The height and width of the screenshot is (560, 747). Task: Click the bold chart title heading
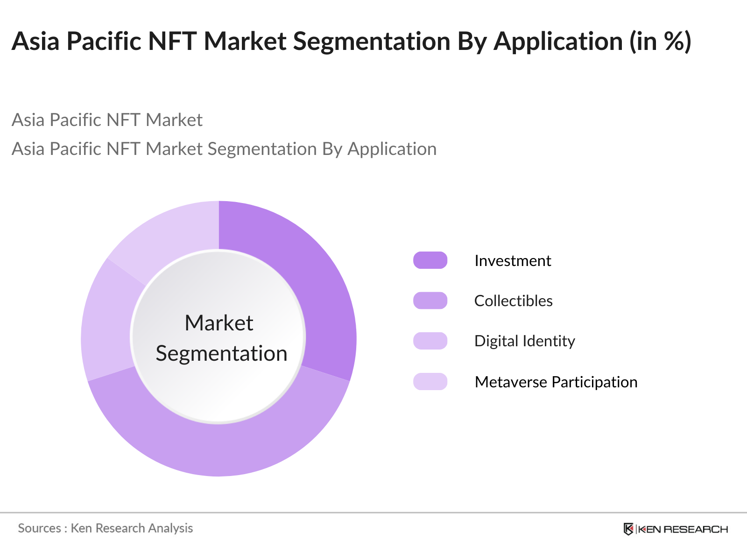[x=351, y=41]
